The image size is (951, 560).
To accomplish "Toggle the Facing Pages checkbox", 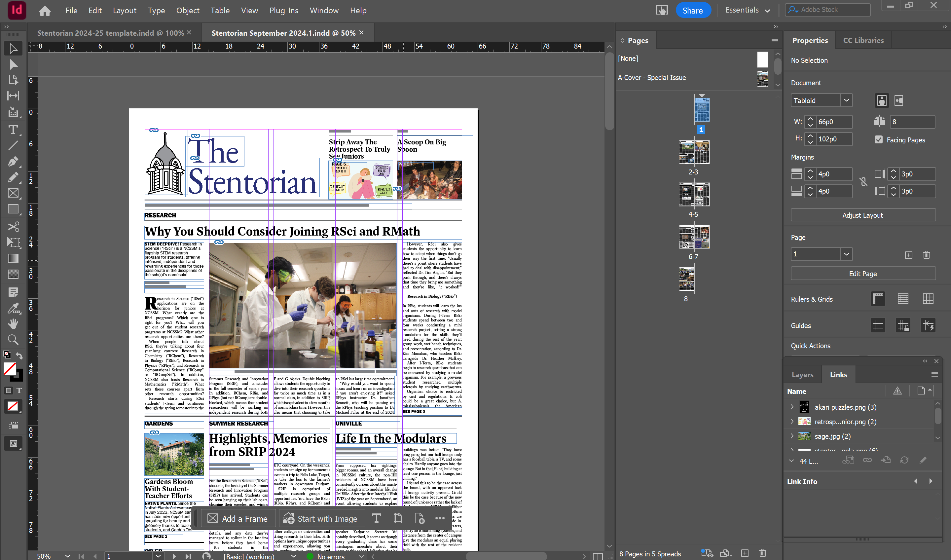I will coord(879,140).
